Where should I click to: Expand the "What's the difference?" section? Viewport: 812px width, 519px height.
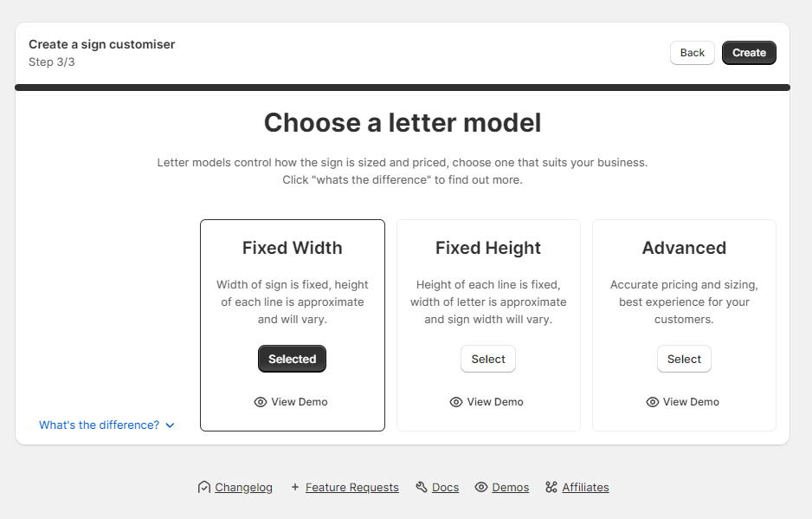[100, 425]
